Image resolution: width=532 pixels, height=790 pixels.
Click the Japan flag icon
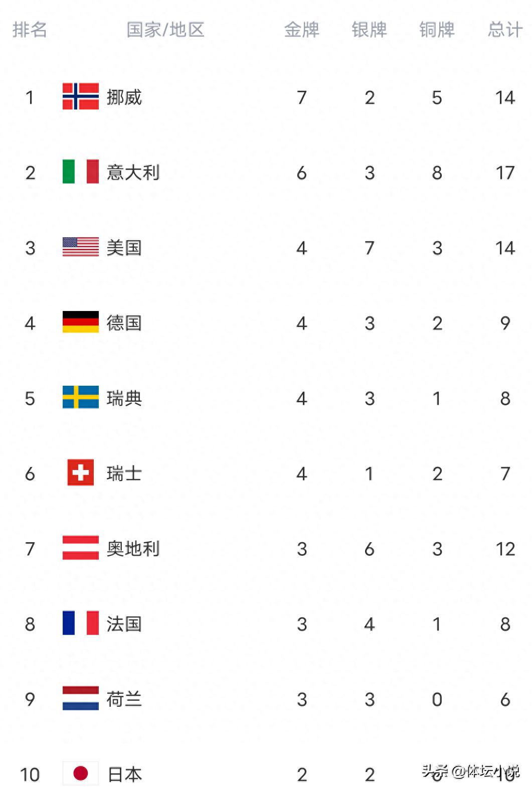[x=80, y=773]
